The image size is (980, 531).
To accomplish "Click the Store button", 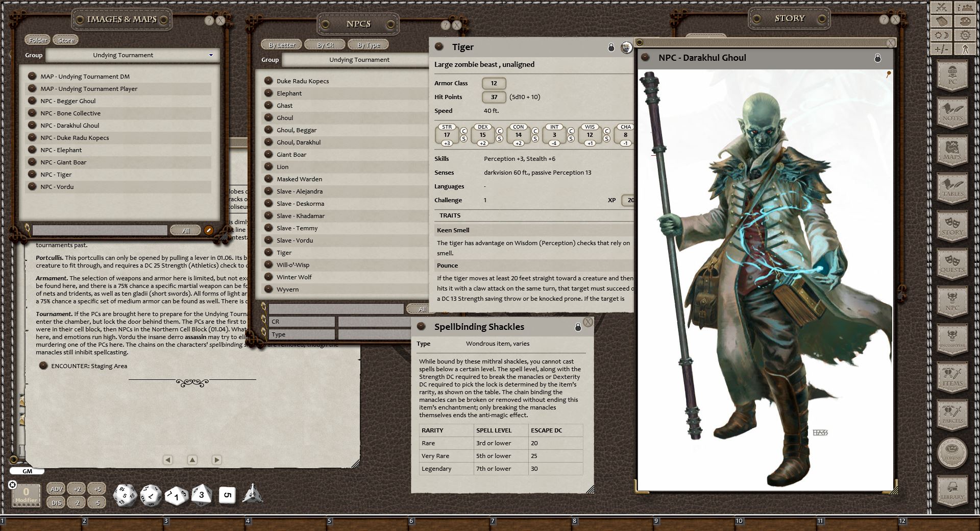I will [x=66, y=40].
